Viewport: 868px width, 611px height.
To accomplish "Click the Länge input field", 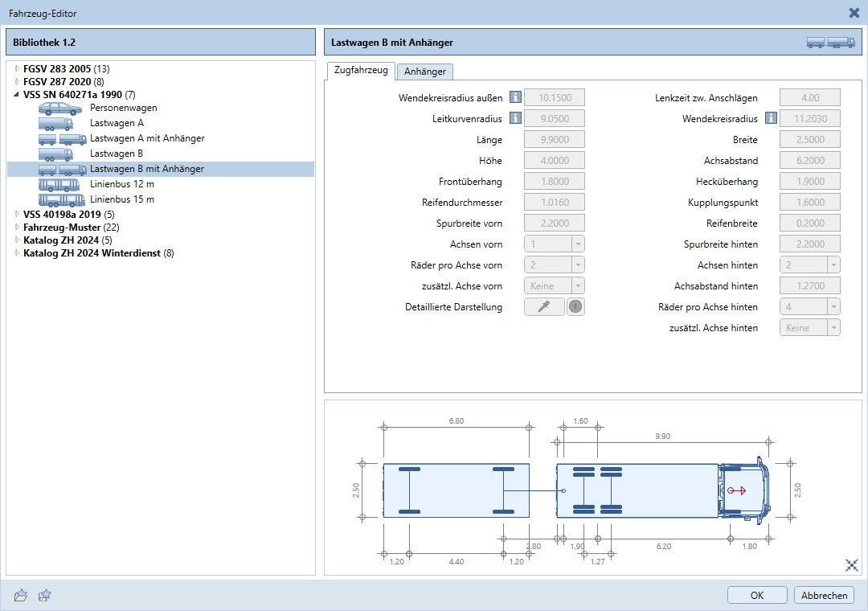I will pos(554,140).
